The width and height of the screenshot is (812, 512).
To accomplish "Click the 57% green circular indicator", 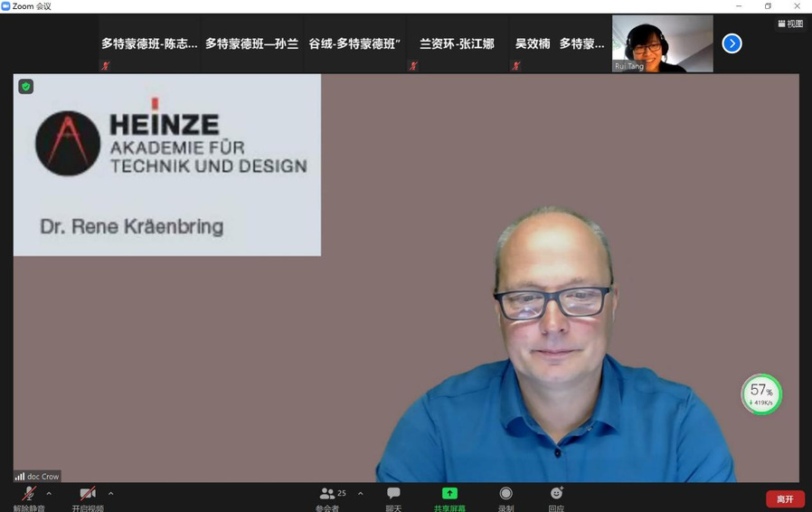I will (x=761, y=394).
